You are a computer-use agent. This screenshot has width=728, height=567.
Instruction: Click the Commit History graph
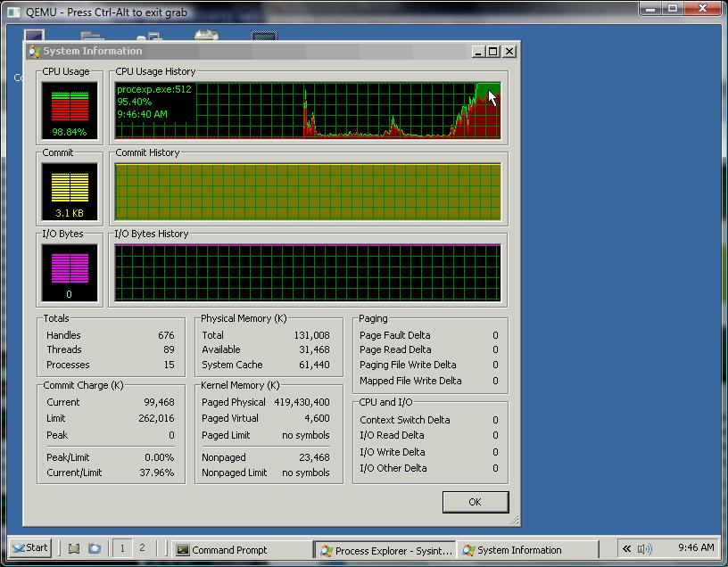[308, 191]
